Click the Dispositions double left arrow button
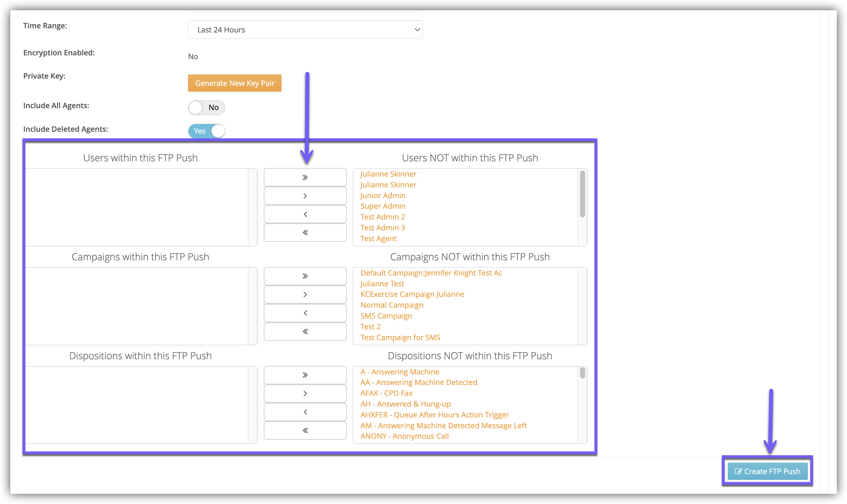 coord(305,430)
